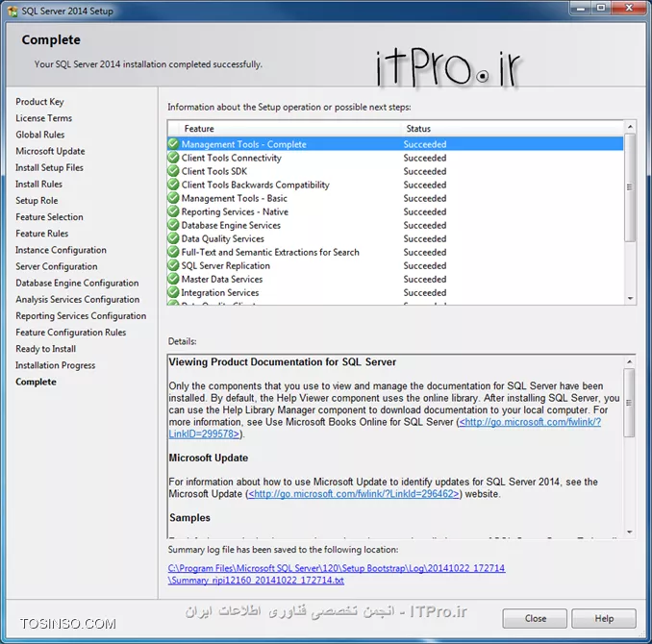
Task: Select the Database Engine Services row
Action: pyautogui.click(x=395, y=225)
